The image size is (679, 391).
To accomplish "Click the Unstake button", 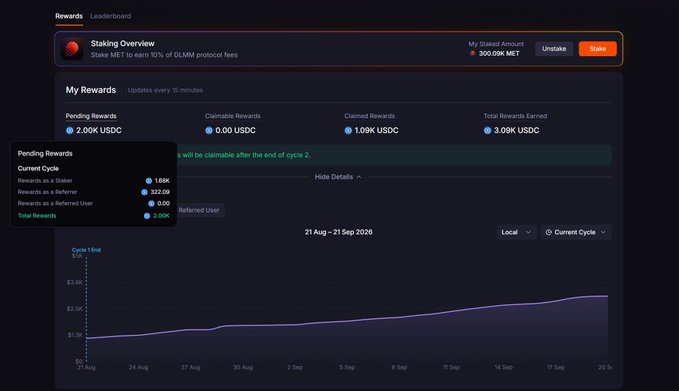I will [554, 48].
